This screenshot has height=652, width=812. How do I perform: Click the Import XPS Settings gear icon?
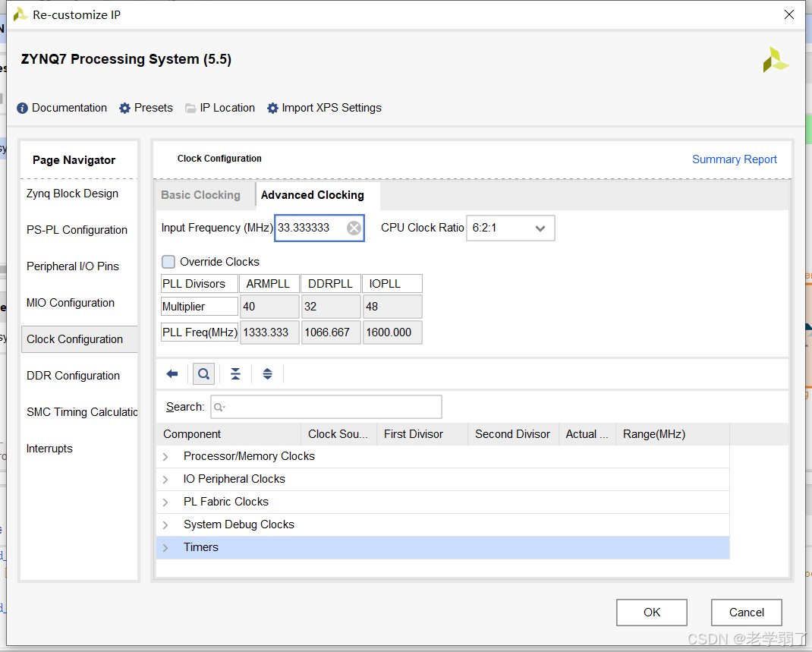click(272, 109)
